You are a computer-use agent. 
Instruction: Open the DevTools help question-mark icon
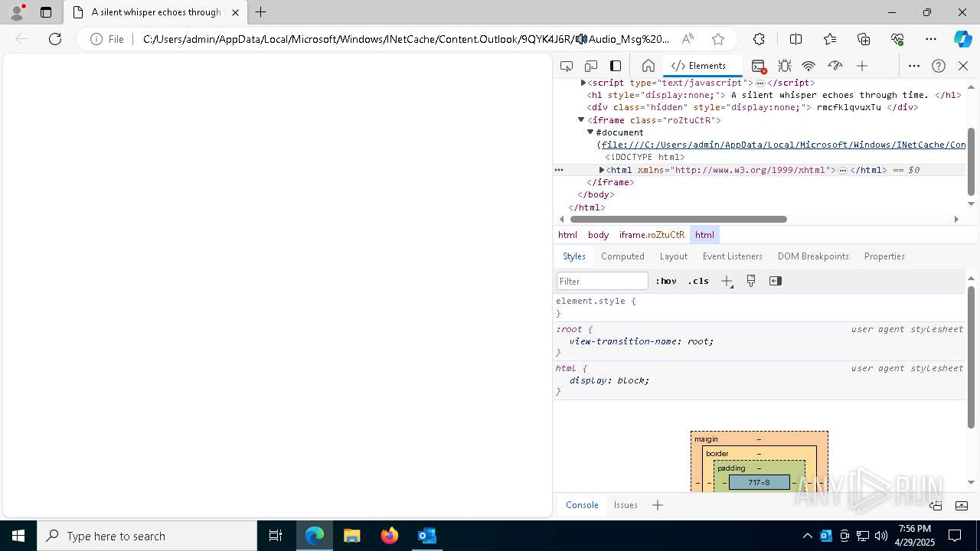coord(939,66)
